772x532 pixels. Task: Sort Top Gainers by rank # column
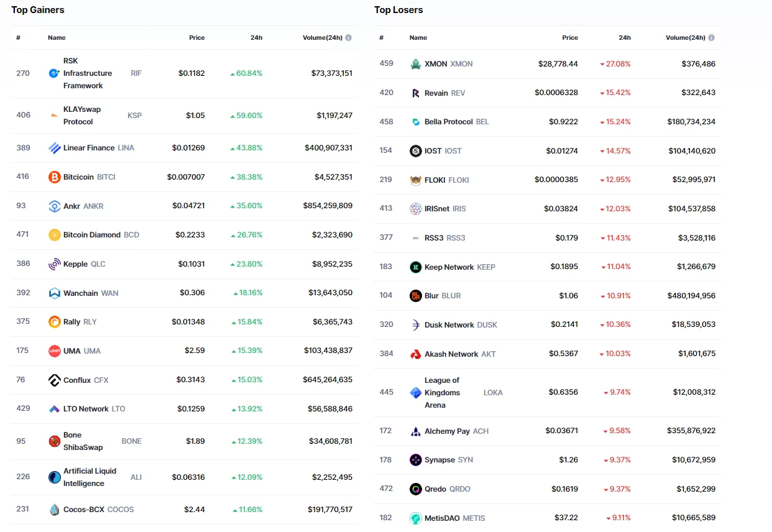[19, 38]
